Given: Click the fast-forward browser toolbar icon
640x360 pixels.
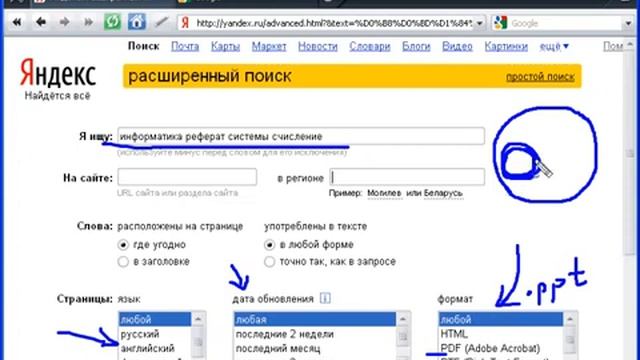Looking at the screenshot, I should [x=88, y=22].
